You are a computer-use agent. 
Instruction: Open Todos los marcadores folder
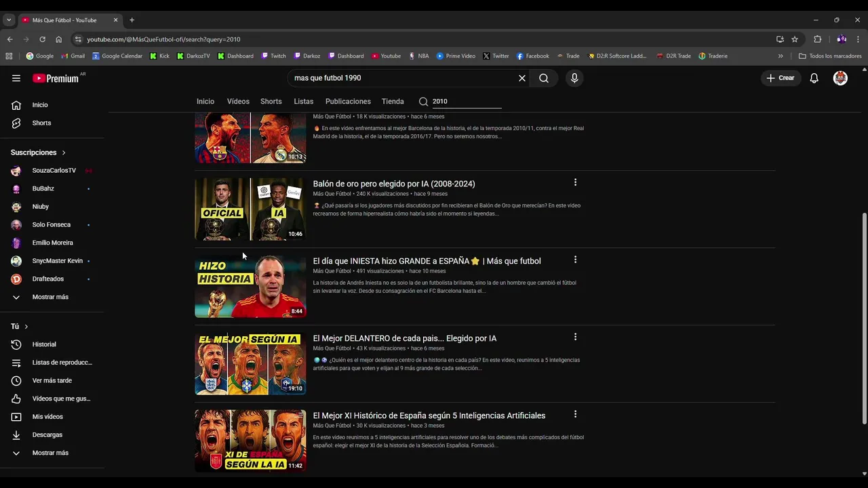point(830,56)
